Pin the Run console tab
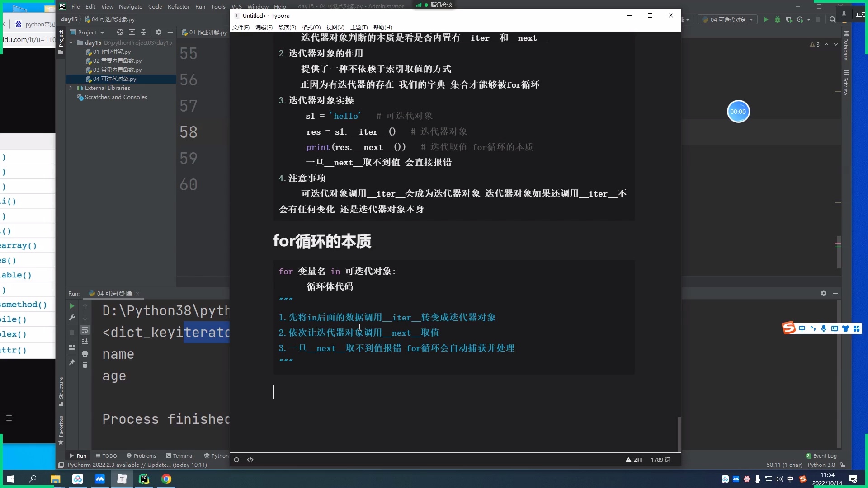This screenshot has height=488, width=868. pyautogui.click(x=71, y=362)
